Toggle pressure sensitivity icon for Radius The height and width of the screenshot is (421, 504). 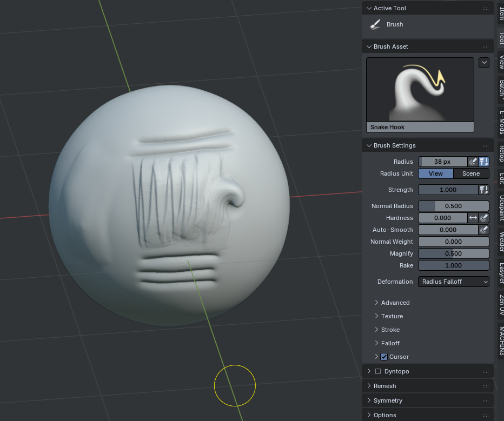pyautogui.click(x=473, y=162)
